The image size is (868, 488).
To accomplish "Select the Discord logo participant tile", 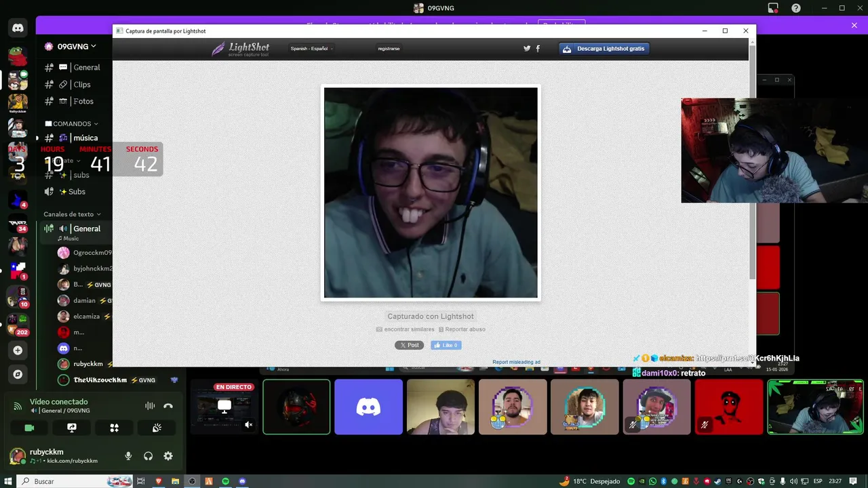I will pyautogui.click(x=368, y=407).
